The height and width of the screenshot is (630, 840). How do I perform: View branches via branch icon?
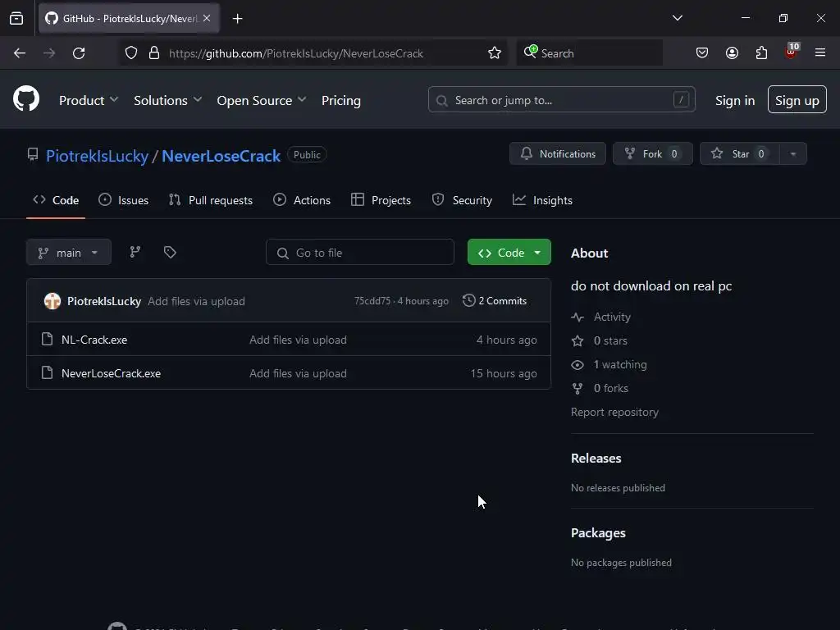tap(135, 252)
